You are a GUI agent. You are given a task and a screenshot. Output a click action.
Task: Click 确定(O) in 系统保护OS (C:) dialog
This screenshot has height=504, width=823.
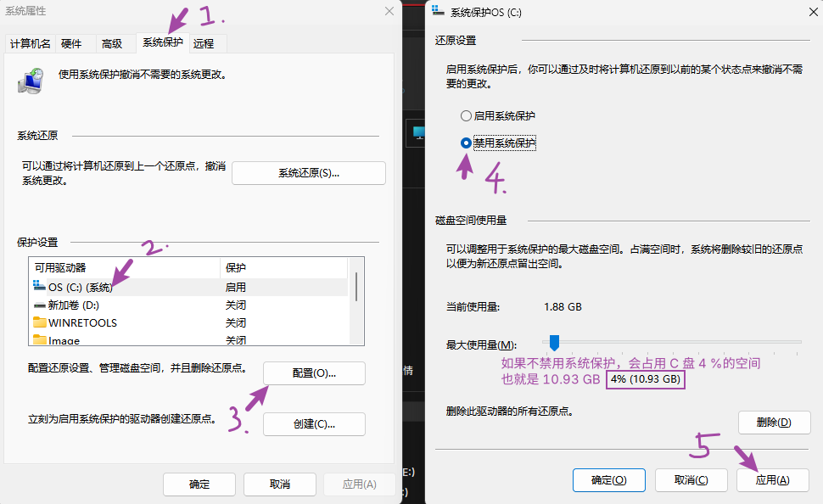pos(609,480)
